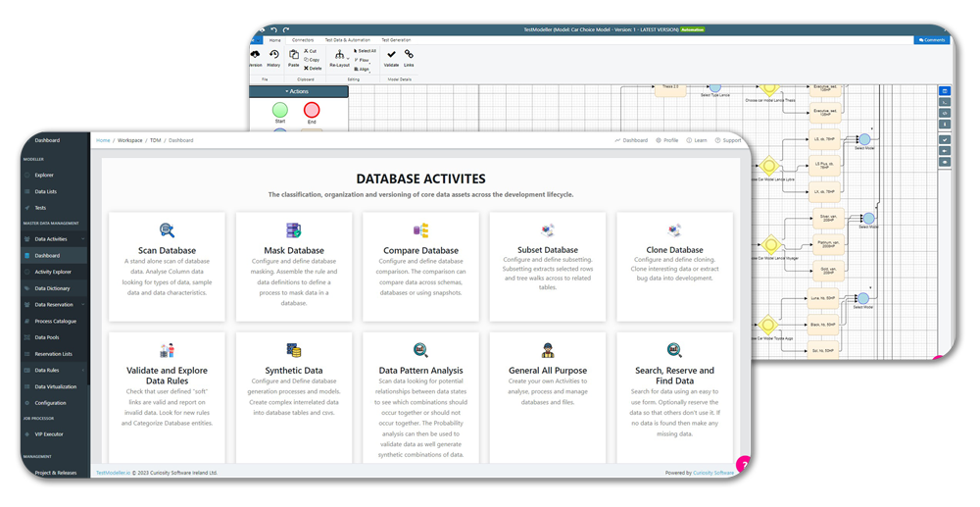The height and width of the screenshot is (507, 980).
Task: Select the red End node in Actions
Action: 312,110
